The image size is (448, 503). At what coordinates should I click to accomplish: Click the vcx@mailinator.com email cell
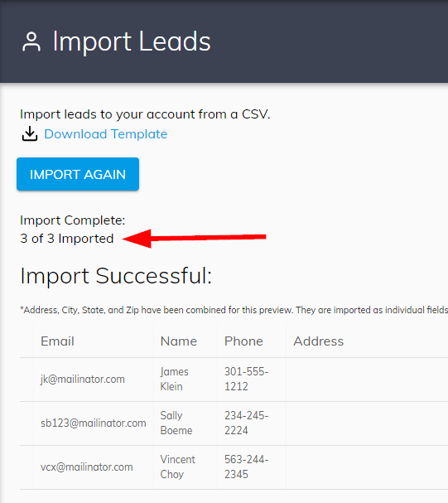pos(86,467)
